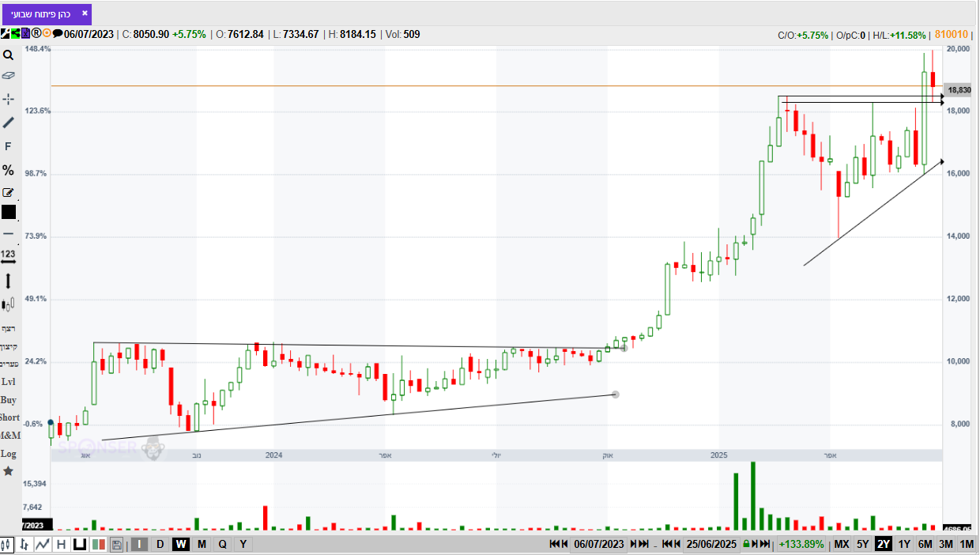Image resolution: width=980 pixels, height=555 pixels.
Task: Activate the crosshair cursor tool
Action: tap(8, 99)
